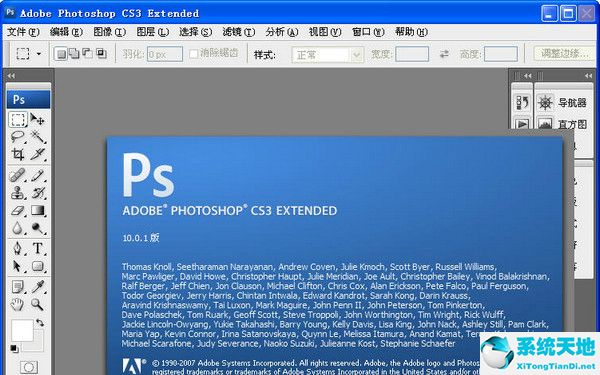Open the 图像(I) menu
Image resolution: width=600 pixels, height=375 pixels.
(109, 32)
